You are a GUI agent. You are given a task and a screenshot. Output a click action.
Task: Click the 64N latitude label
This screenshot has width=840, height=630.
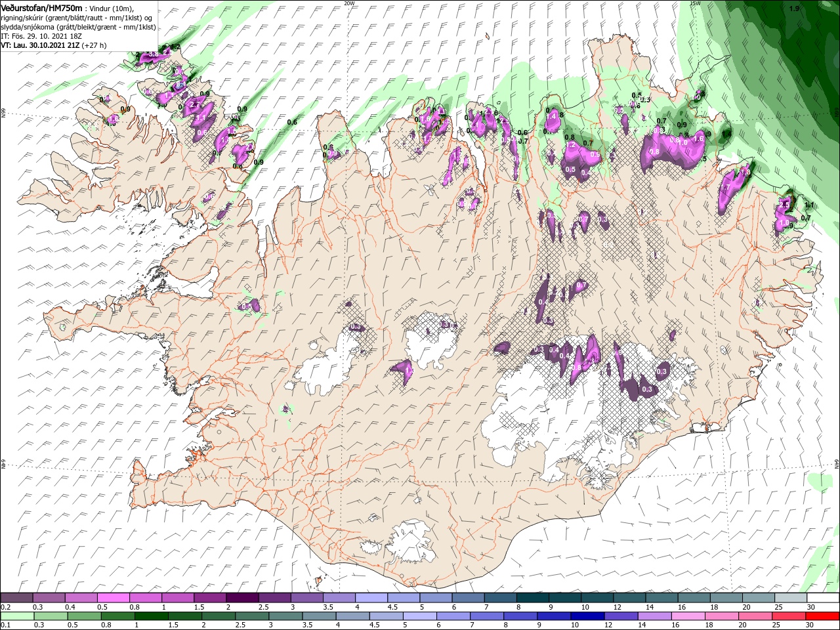coord(837,463)
